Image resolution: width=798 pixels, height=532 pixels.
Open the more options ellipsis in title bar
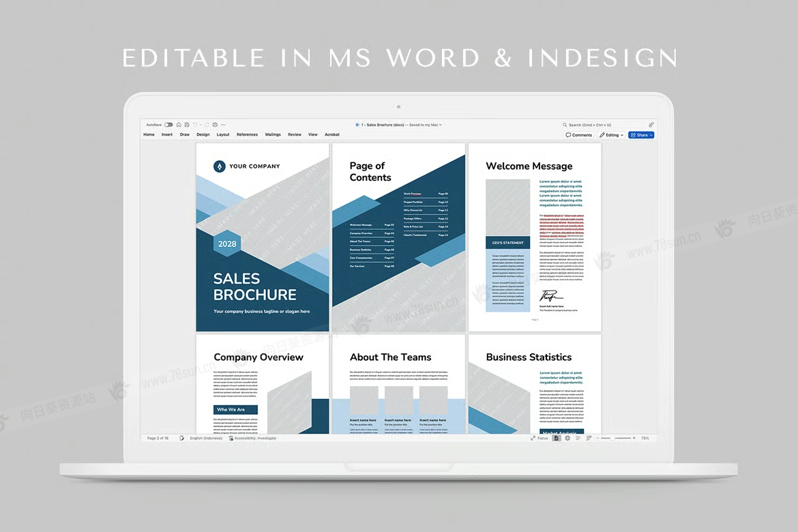click(223, 125)
